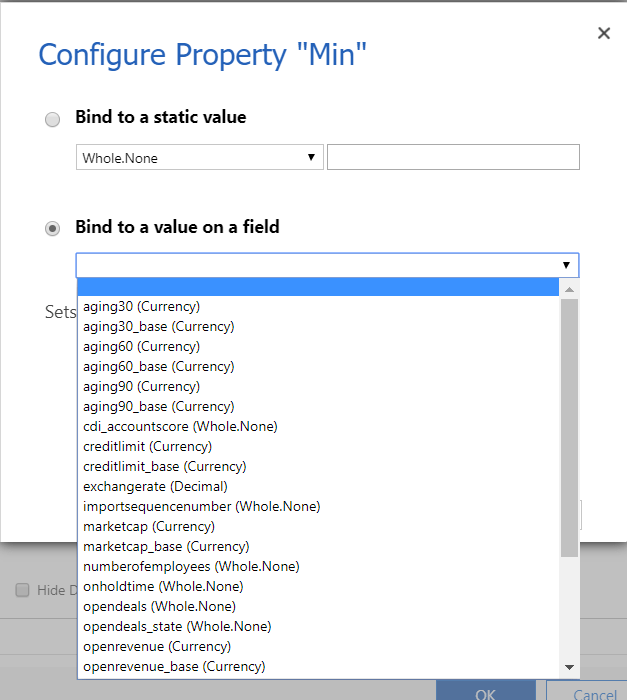
Task: Close the Configure Property dialog
Action: [x=604, y=34]
